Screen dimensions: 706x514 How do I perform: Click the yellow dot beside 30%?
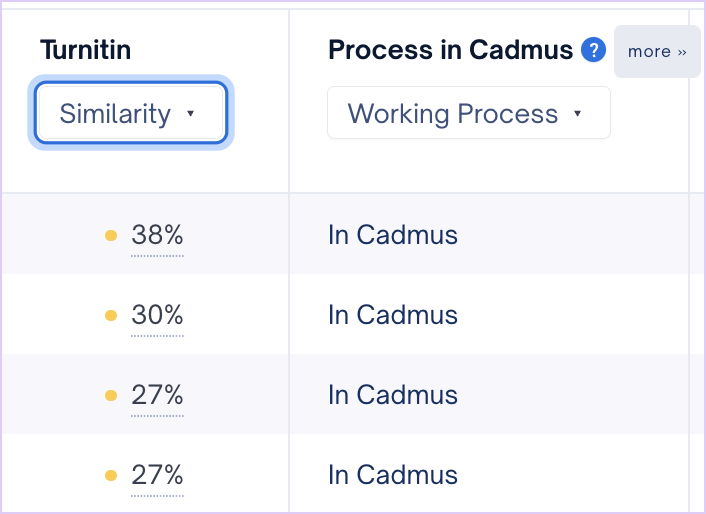tap(111, 316)
